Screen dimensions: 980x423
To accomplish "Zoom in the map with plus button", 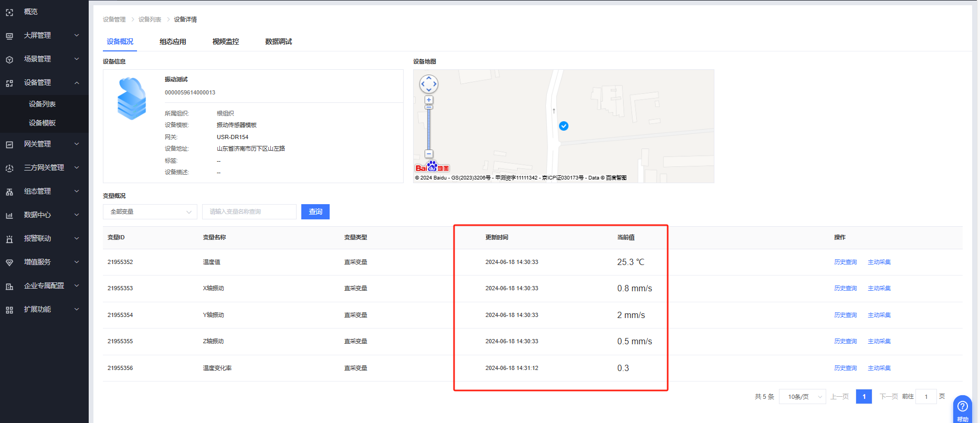I will click(x=429, y=100).
